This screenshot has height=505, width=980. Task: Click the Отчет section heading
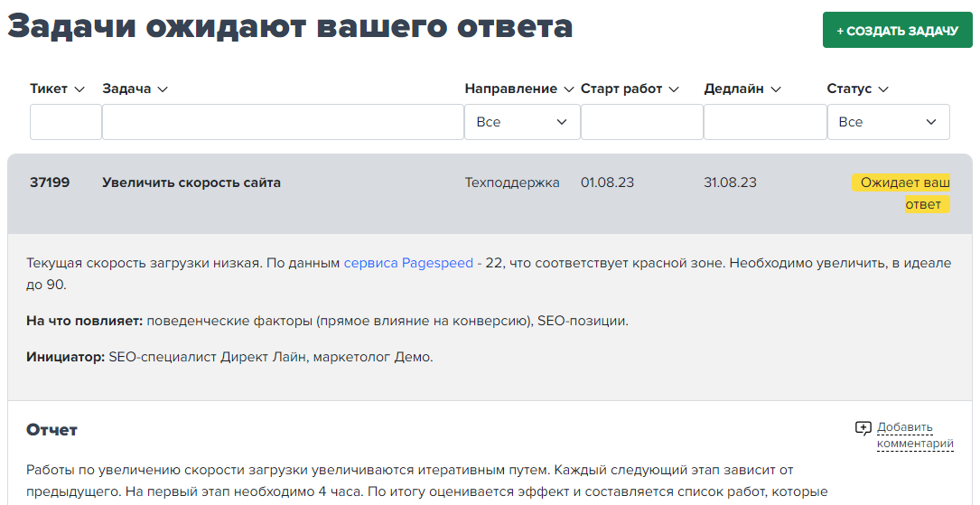tap(52, 430)
